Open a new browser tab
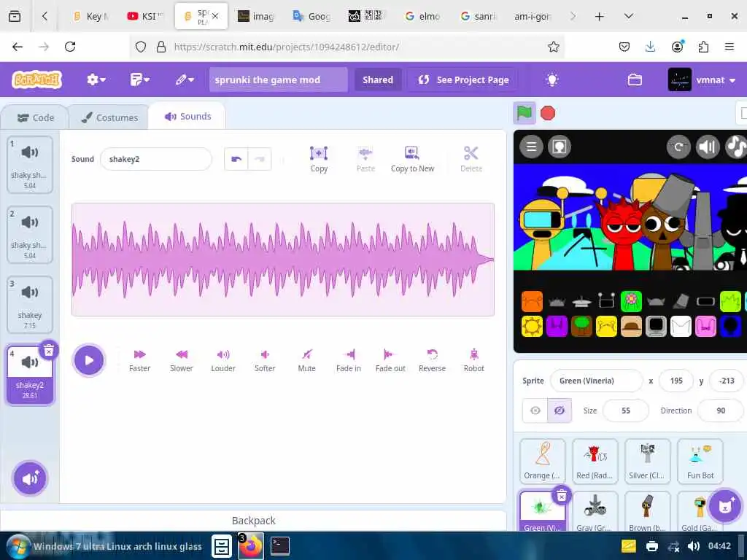 click(600, 16)
